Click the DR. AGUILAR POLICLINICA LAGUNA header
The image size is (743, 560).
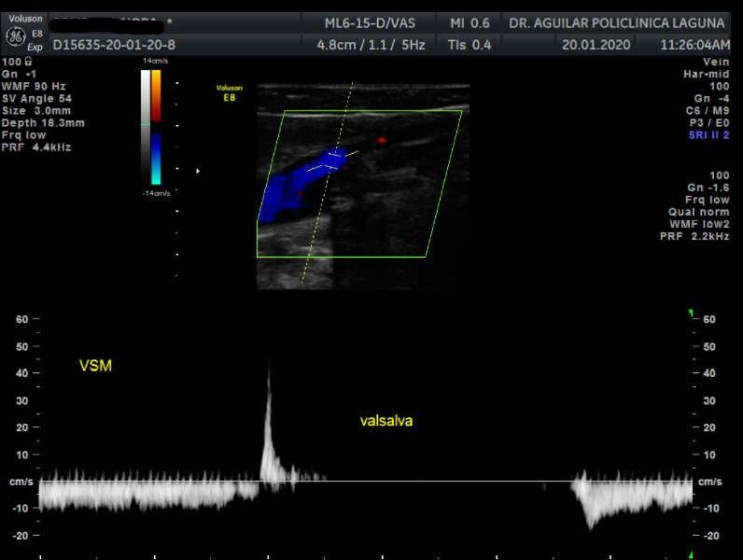pyautogui.click(x=617, y=22)
